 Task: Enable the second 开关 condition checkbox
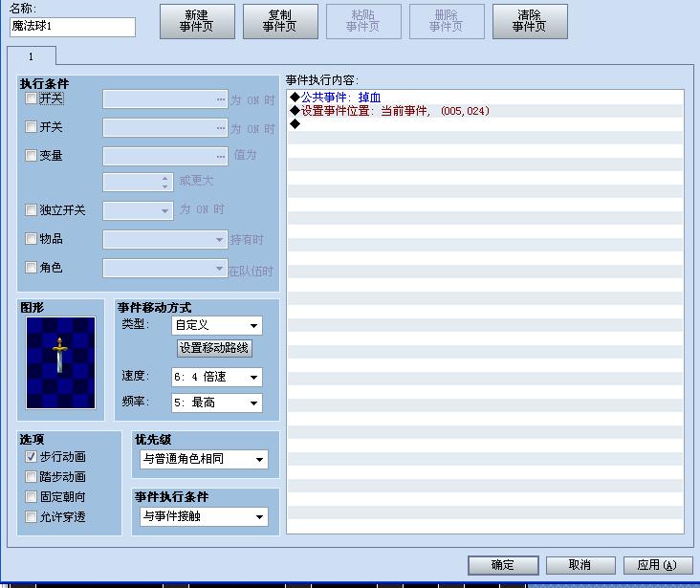pos(31,127)
